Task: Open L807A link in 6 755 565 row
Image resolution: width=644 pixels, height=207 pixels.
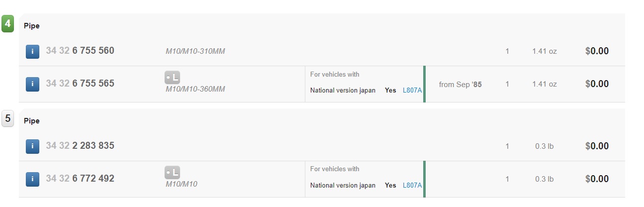Action: click(412, 91)
